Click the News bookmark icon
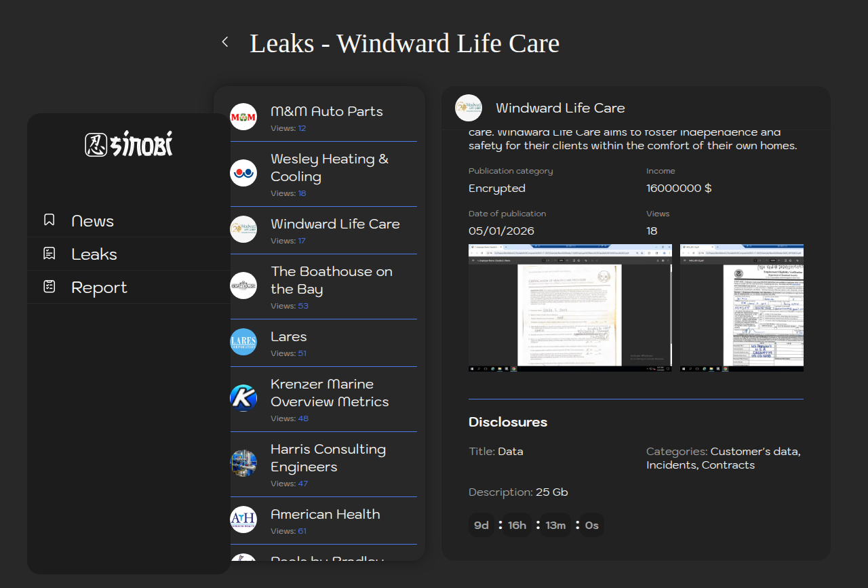 (x=50, y=220)
